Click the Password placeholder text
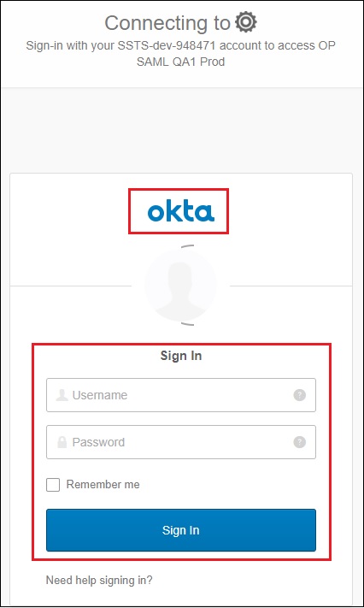Image resolution: width=364 pixels, height=608 pixels. 98,442
